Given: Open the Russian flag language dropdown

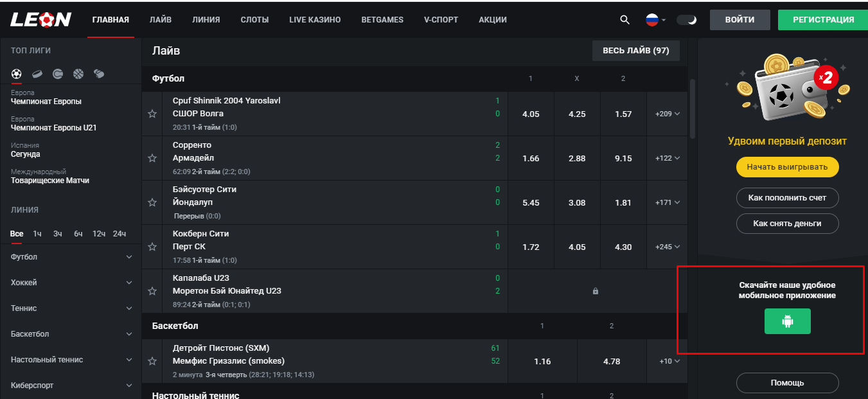Looking at the screenshot, I should point(655,20).
